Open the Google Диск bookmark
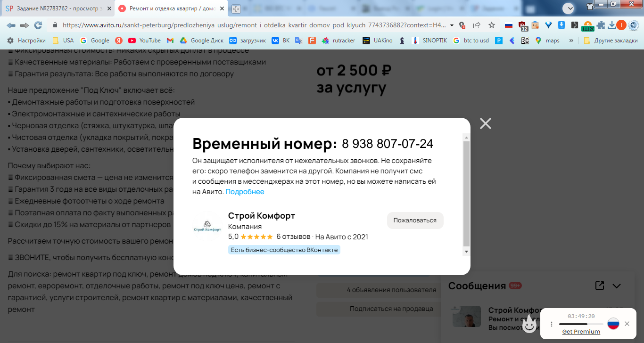644x343 pixels. 201,41
